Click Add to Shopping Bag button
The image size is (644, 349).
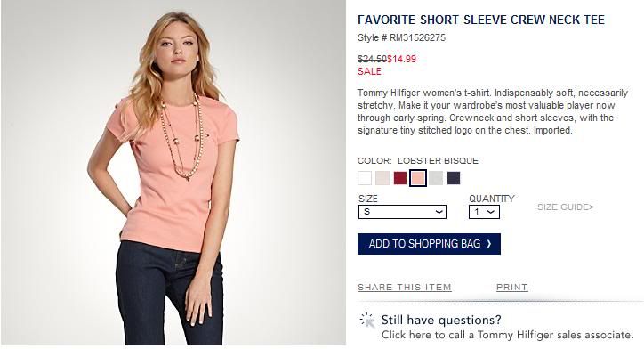(x=429, y=244)
